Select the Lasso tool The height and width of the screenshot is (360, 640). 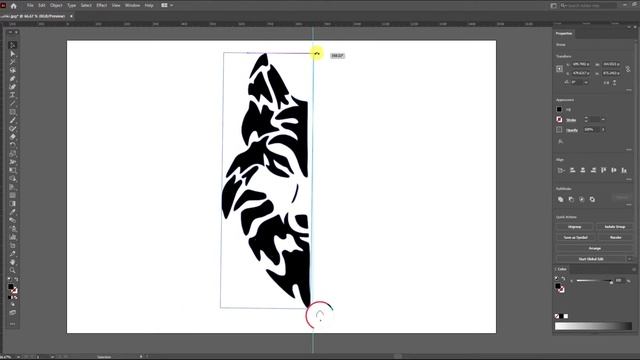[13, 70]
